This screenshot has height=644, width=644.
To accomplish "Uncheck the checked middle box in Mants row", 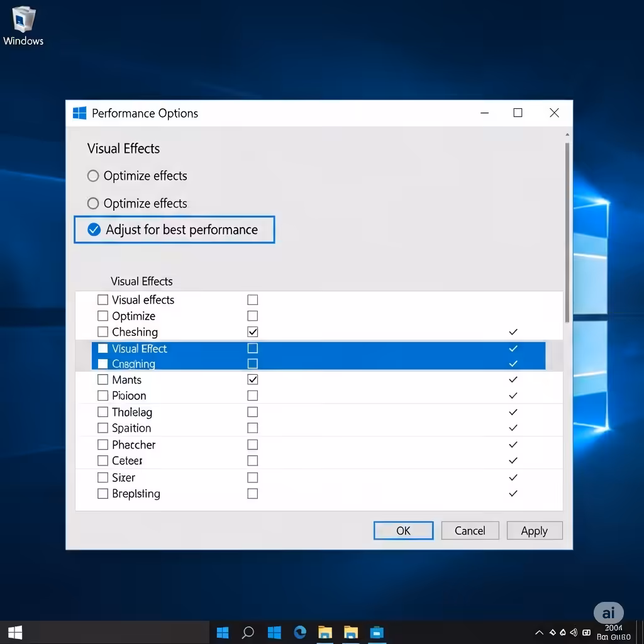I will pos(253,379).
